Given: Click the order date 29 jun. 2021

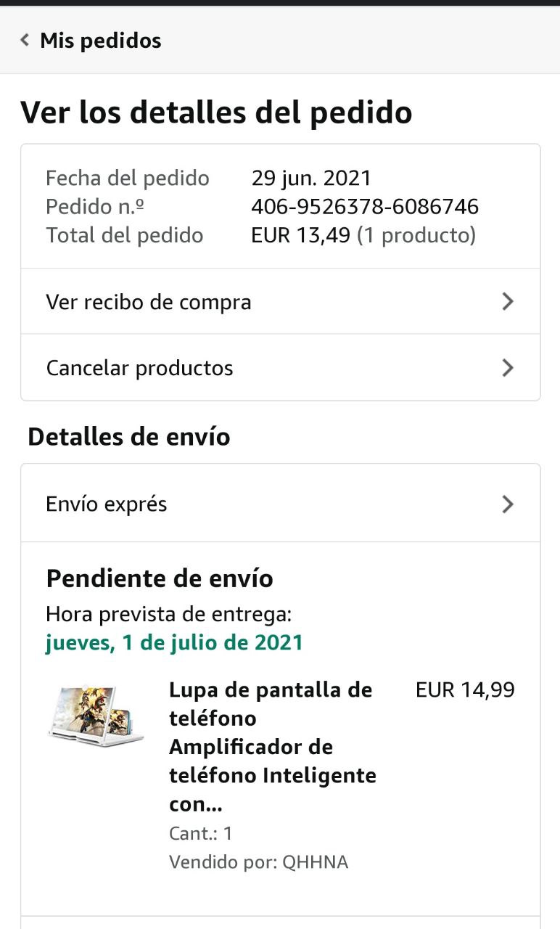Looking at the screenshot, I should (x=311, y=178).
